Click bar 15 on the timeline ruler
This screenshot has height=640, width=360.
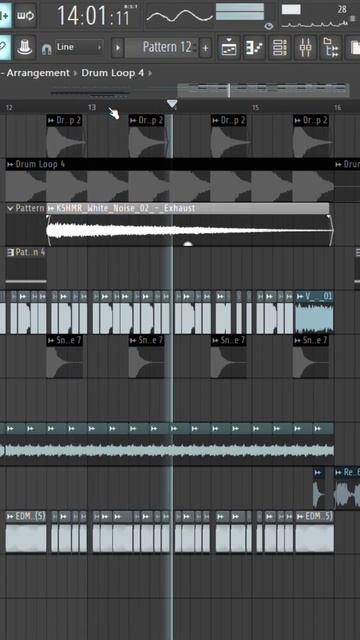coord(255,108)
